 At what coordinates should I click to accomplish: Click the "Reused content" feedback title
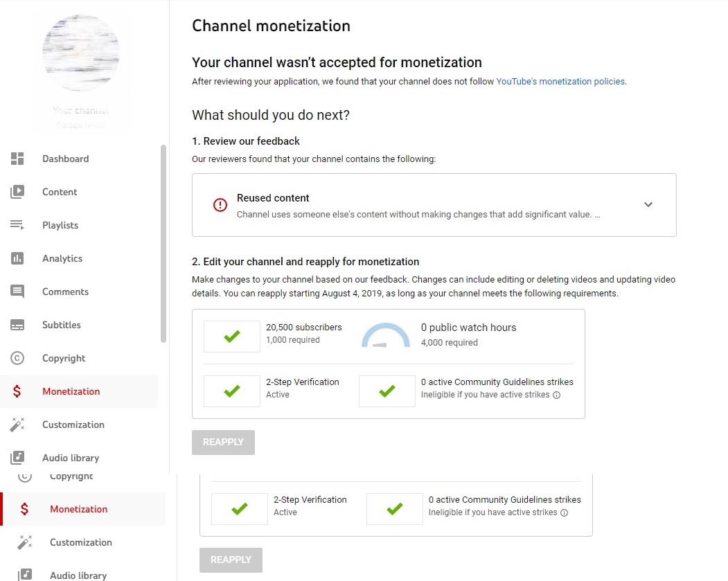tap(273, 198)
